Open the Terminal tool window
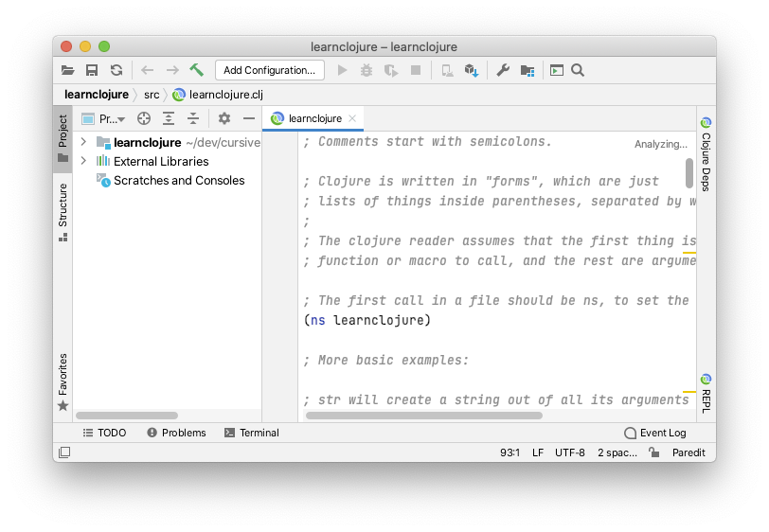The image size is (769, 532). (252, 433)
